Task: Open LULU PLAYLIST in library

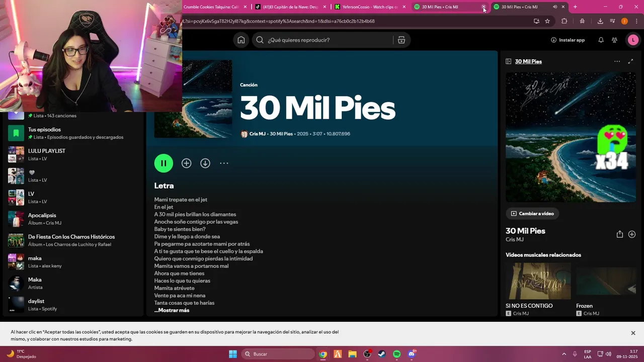Action: pyautogui.click(x=73, y=154)
